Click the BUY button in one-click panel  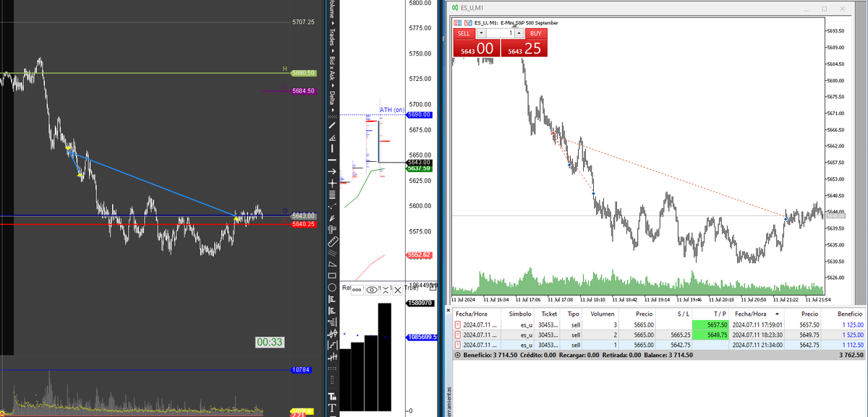tap(536, 33)
